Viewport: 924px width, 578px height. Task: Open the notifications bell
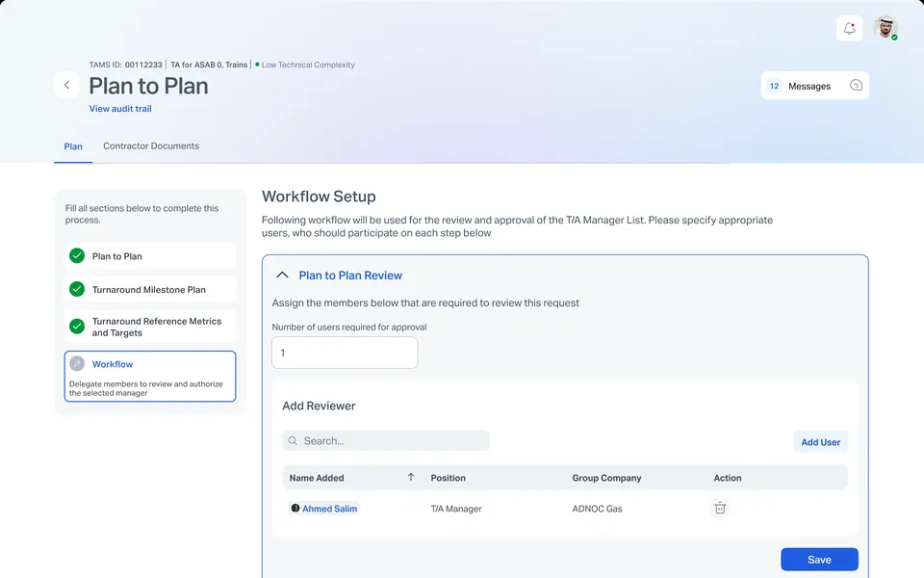tap(849, 28)
